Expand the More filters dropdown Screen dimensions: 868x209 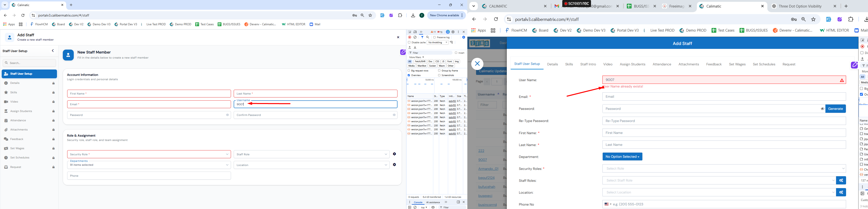(x=416, y=57)
